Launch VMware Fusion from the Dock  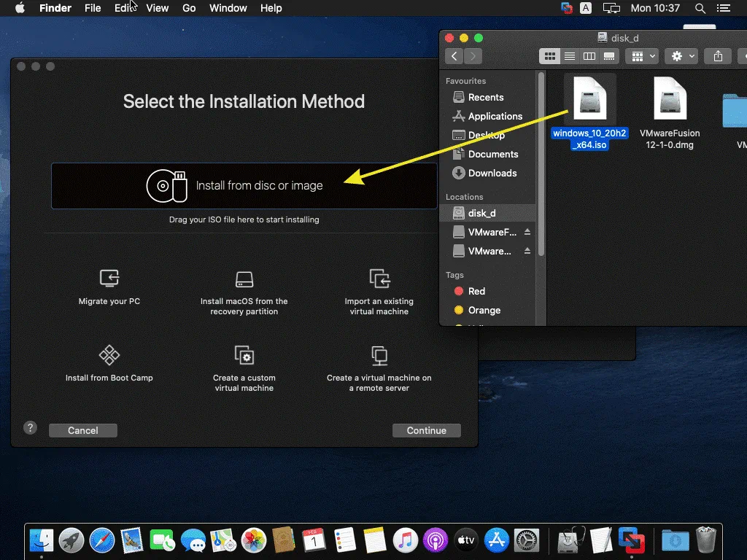click(630, 540)
